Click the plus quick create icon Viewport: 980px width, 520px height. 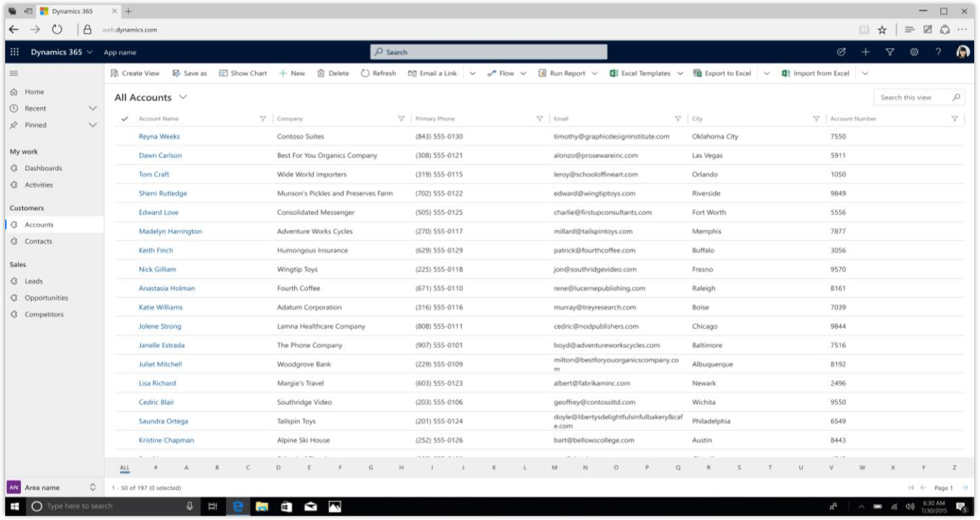(866, 52)
